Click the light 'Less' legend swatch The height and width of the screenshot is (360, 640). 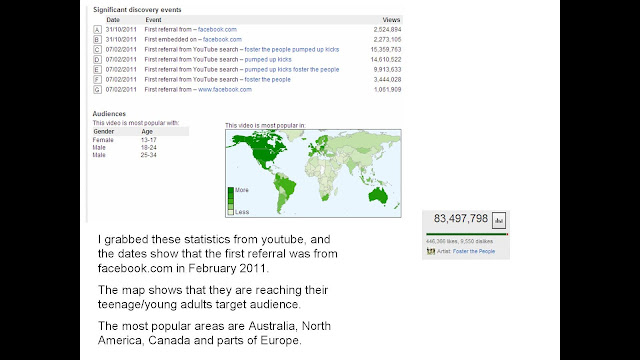click(231, 212)
